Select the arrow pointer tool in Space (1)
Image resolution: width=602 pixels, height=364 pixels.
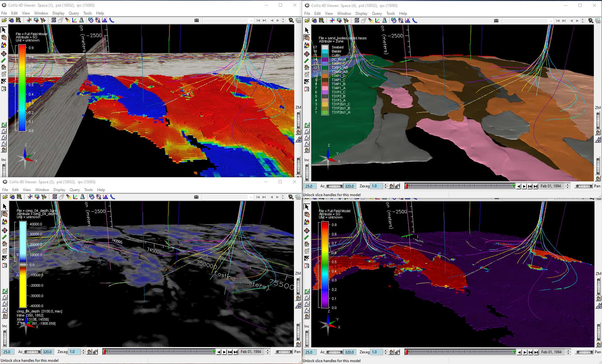4,30
